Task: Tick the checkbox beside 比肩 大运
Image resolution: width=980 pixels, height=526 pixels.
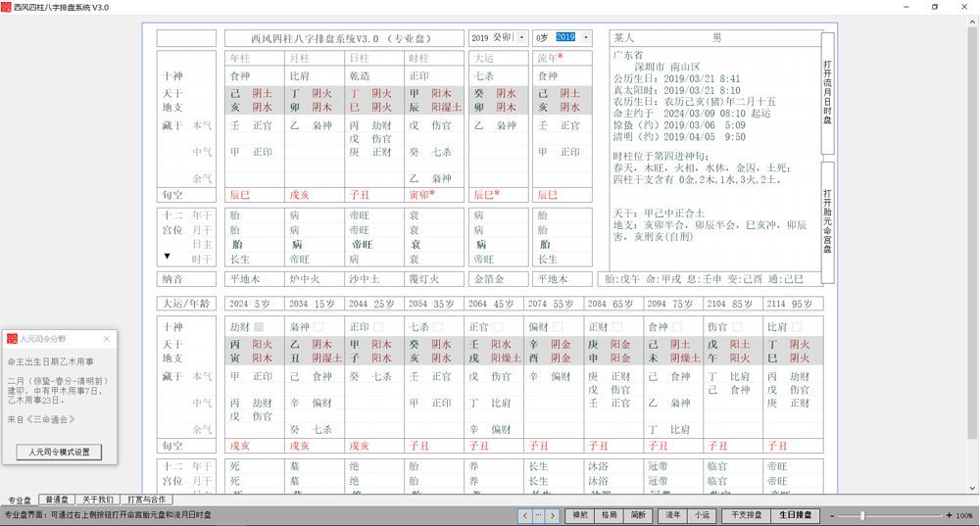Action: pos(796,327)
